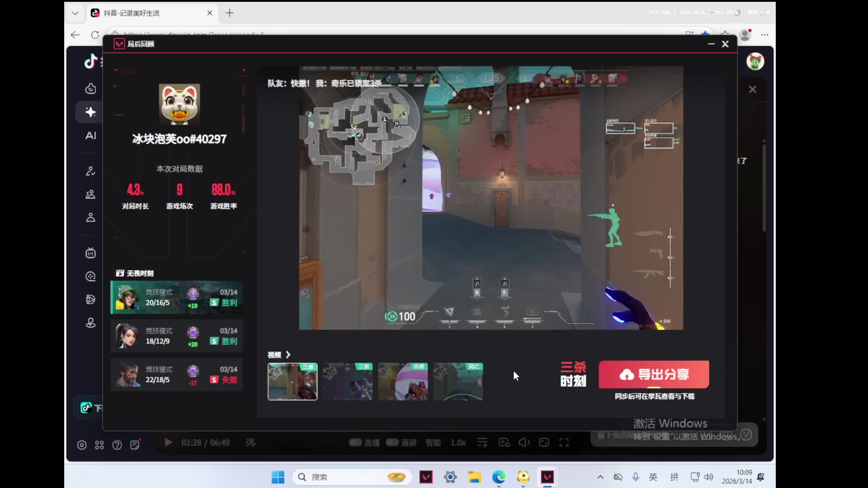Click the video volume speaker icon
This screenshot has width=868, height=488.
pos(524,442)
